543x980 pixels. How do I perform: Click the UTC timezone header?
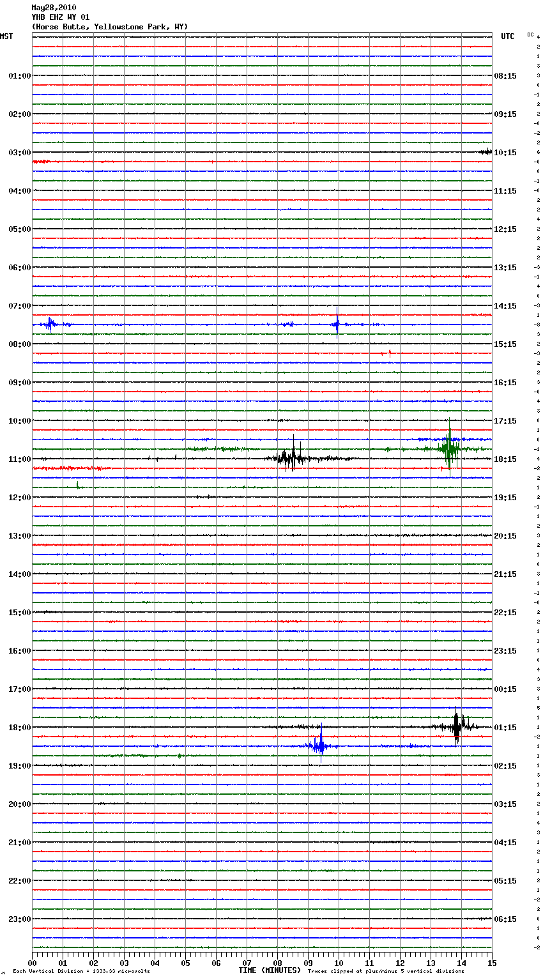click(x=507, y=36)
